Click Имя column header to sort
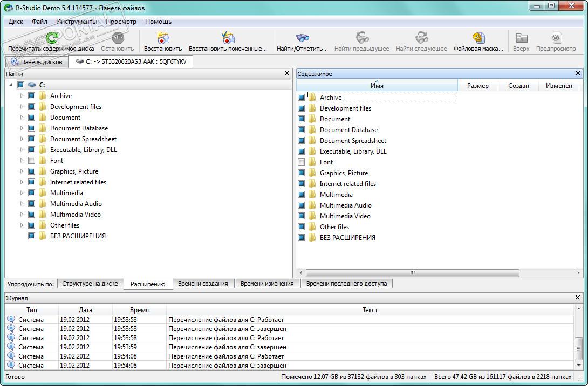Viewport: 588px width, 386px height. click(x=377, y=85)
